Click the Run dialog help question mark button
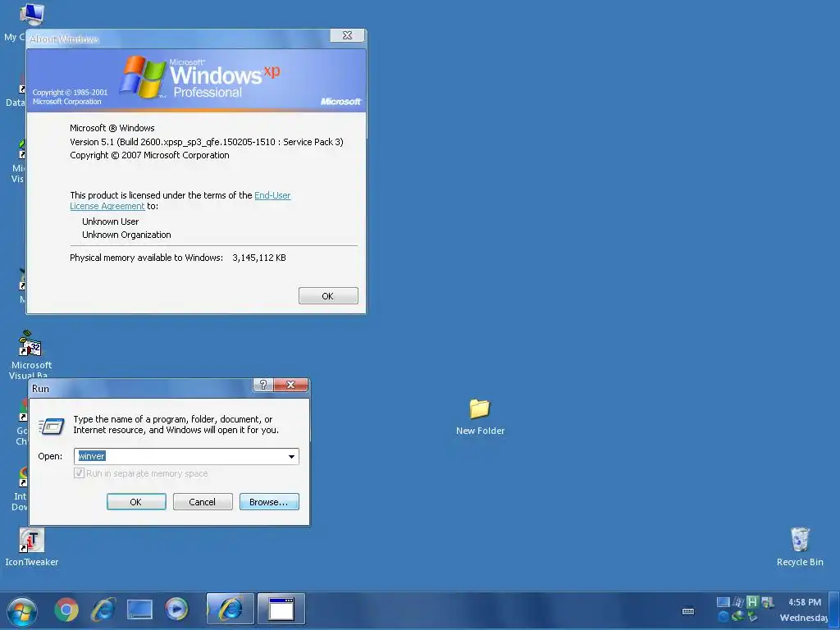This screenshot has width=840, height=630. (263, 385)
